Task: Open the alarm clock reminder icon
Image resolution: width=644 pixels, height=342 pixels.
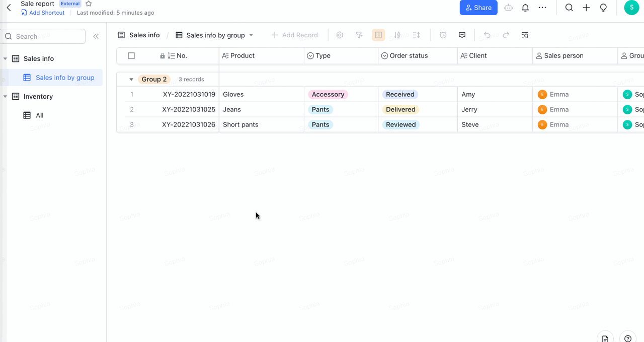Action: 443,35
